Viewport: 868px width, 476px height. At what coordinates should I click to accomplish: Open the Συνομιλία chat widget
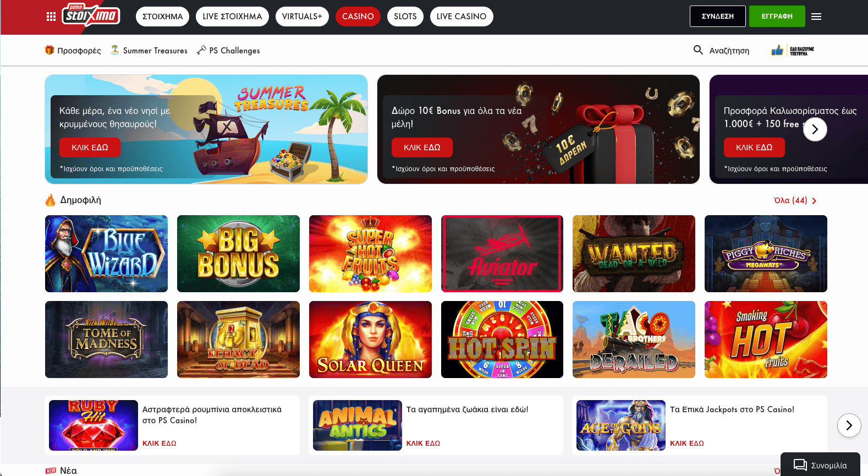coord(820,465)
